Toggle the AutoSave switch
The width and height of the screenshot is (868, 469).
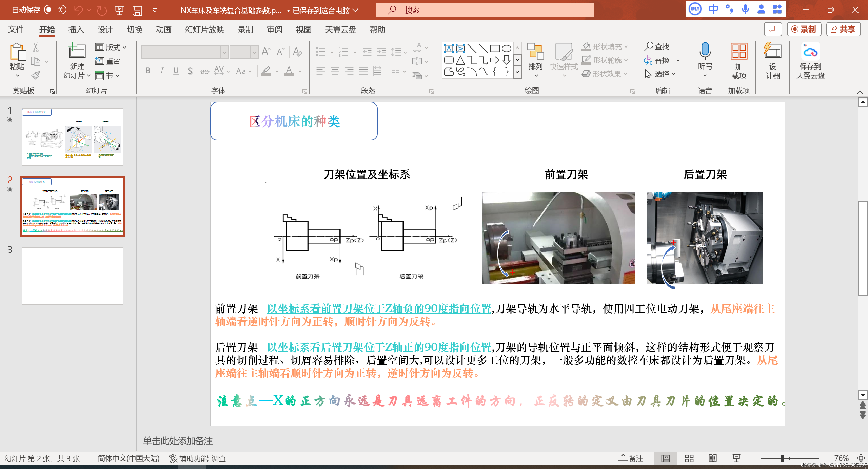click(55, 10)
